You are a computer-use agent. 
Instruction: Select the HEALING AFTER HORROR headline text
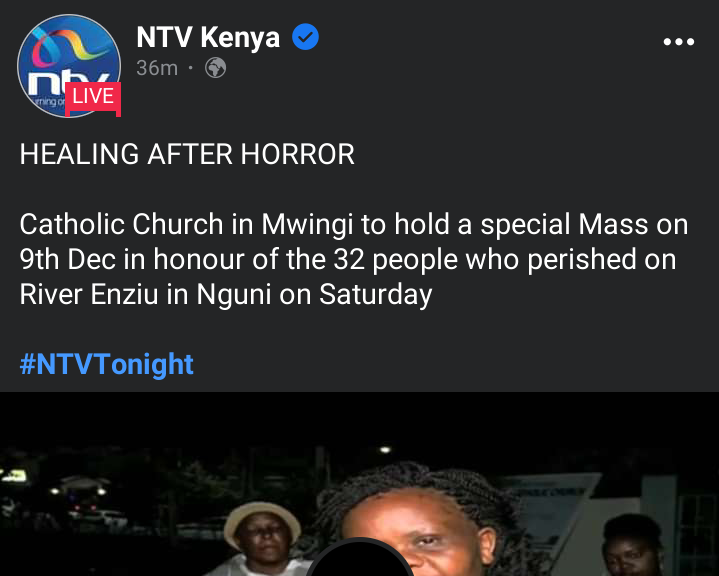(x=187, y=154)
